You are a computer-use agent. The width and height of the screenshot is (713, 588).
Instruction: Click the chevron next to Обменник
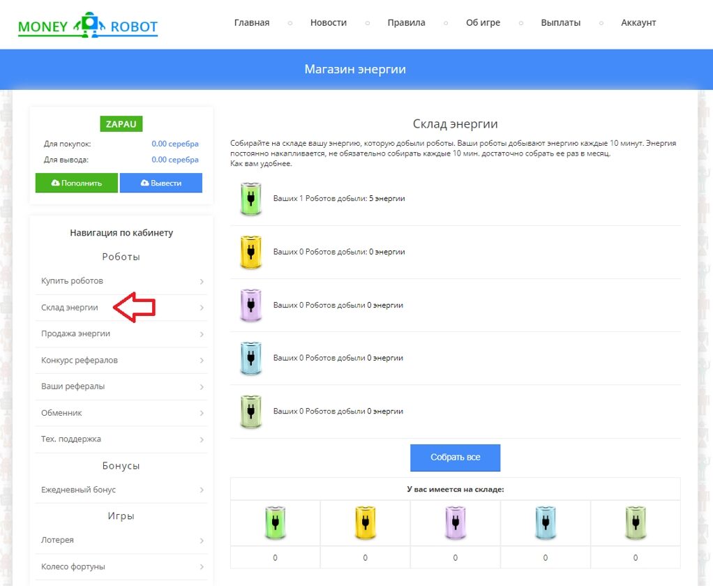point(202,414)
